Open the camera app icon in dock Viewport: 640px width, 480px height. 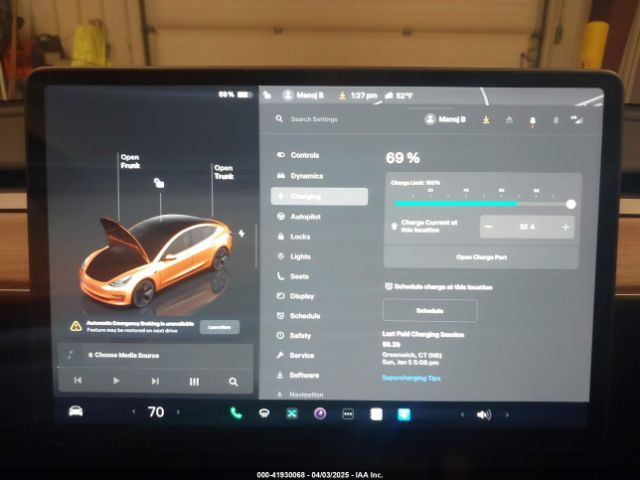pos(264,414)
